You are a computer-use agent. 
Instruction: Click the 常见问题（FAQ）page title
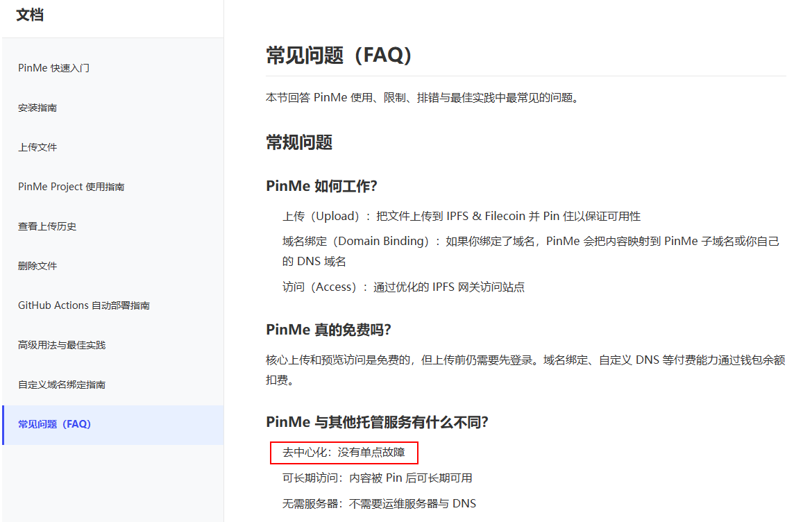coord(339,55)
